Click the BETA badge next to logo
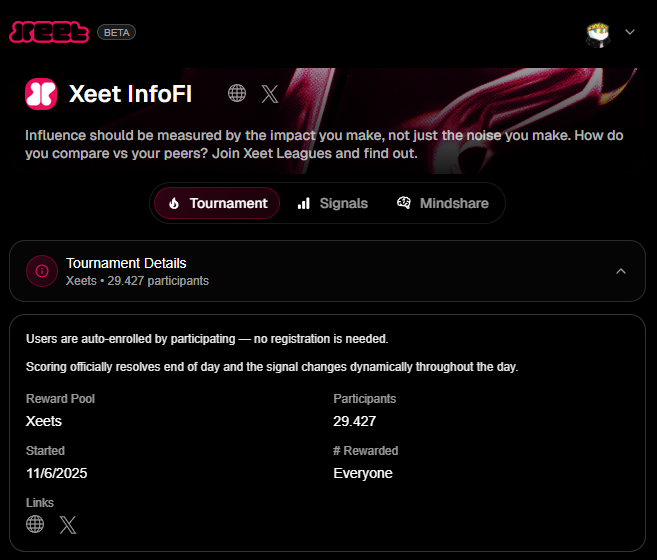 click(116, 32)
